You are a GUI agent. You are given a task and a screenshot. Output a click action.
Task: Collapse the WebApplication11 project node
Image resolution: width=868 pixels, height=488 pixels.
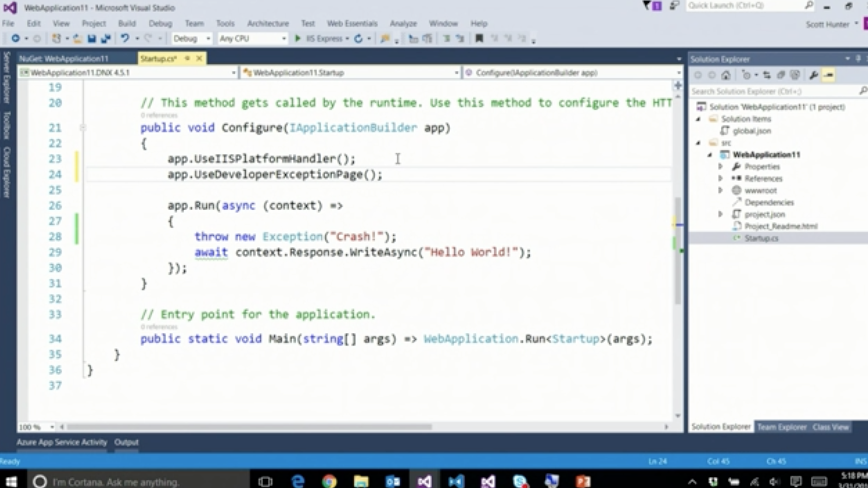click(710, 155)
